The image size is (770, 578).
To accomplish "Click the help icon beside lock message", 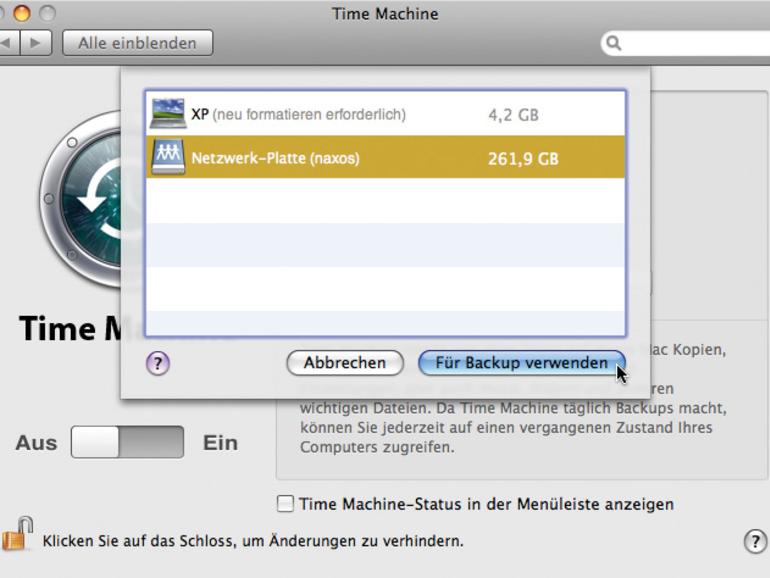I will point(755,542).
